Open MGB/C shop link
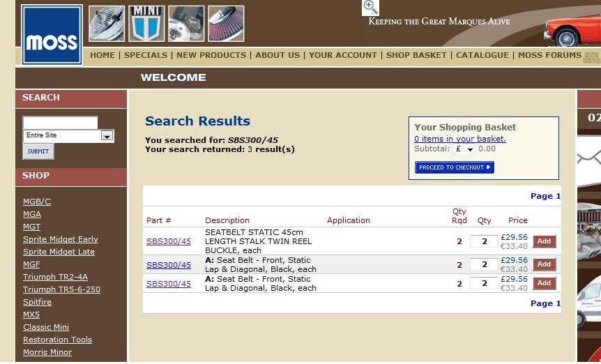Viewport: 601px width, 364px height. [x=37, y=202]
